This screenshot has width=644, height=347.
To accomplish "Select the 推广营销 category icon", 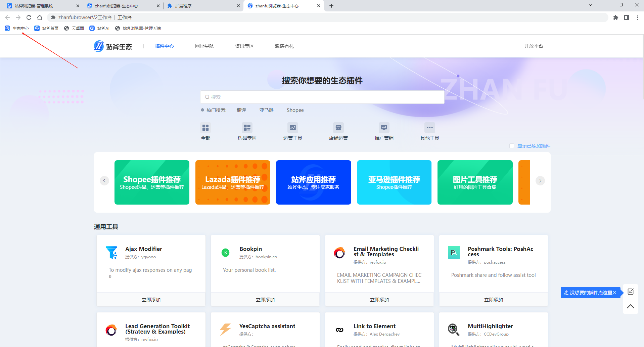I will click(384, 128).
